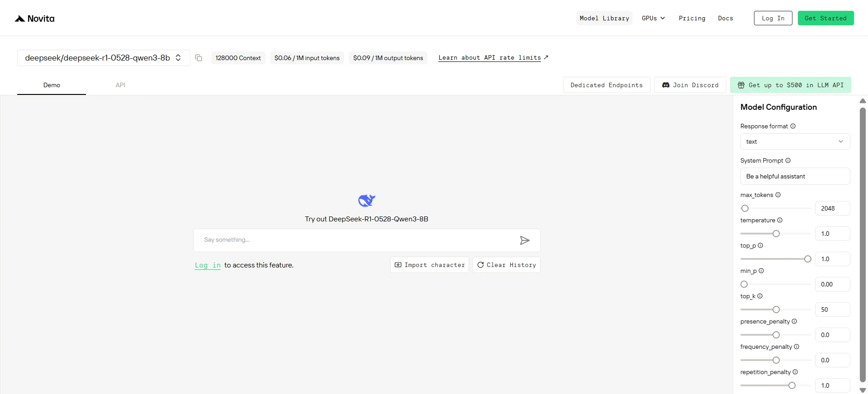Click Join Discord button
868x394 pixels.
coord(690,85)
